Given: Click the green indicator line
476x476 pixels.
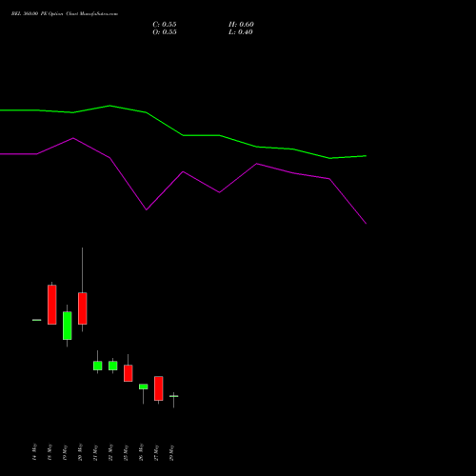Looking at the screenshot, I should (183, 135).
